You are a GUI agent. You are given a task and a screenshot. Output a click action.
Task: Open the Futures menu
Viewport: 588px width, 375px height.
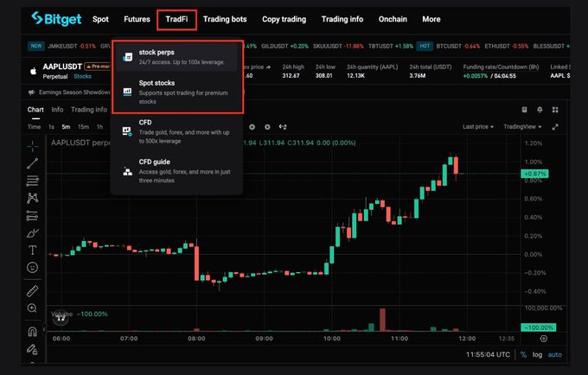click(137, 19)
